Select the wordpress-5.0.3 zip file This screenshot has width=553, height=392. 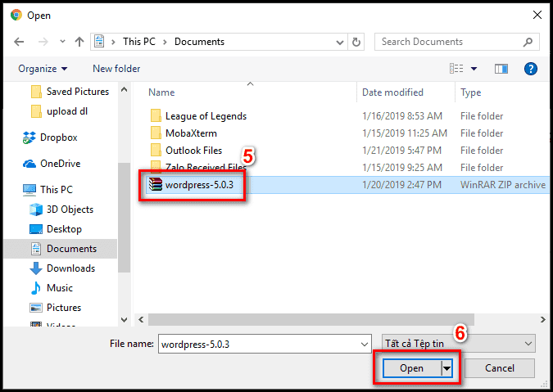(x=199, y=185)
